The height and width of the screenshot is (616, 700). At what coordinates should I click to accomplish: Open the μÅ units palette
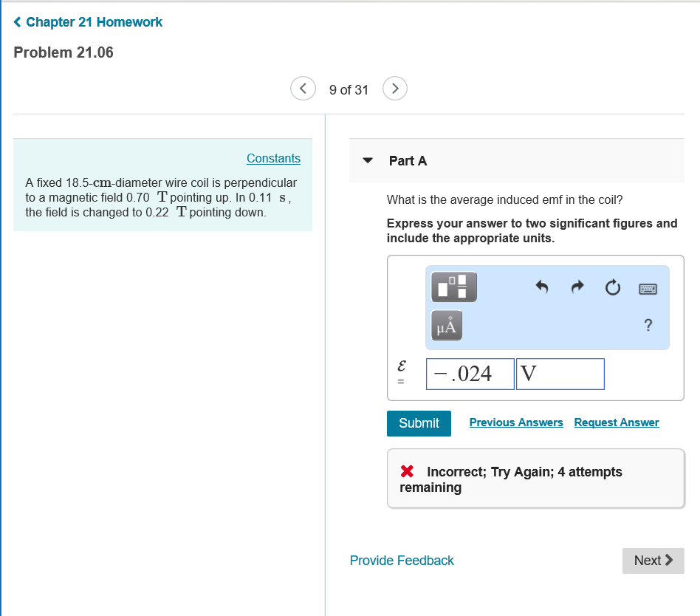pyautogui.click(x=446, y=325)
